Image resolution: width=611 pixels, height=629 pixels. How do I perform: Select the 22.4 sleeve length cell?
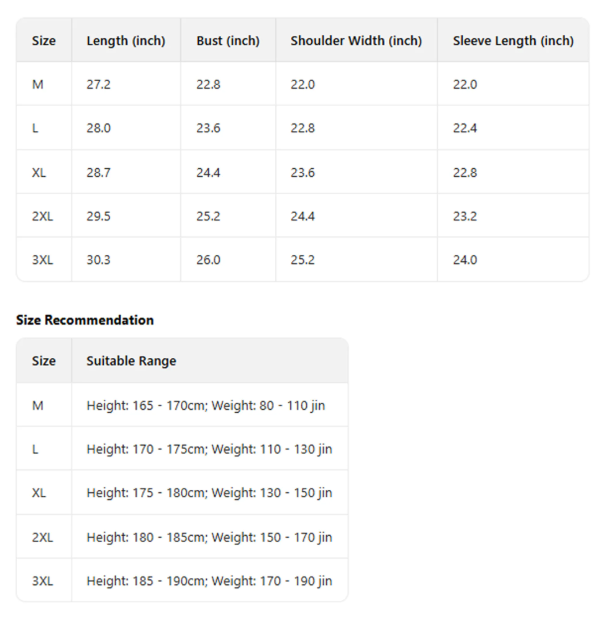click(x=465, y=129)
